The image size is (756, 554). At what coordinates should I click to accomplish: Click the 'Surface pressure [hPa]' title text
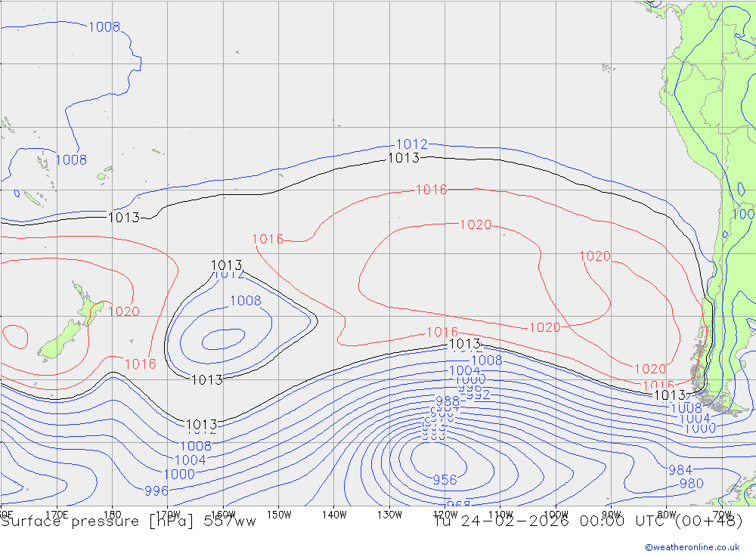98,522
